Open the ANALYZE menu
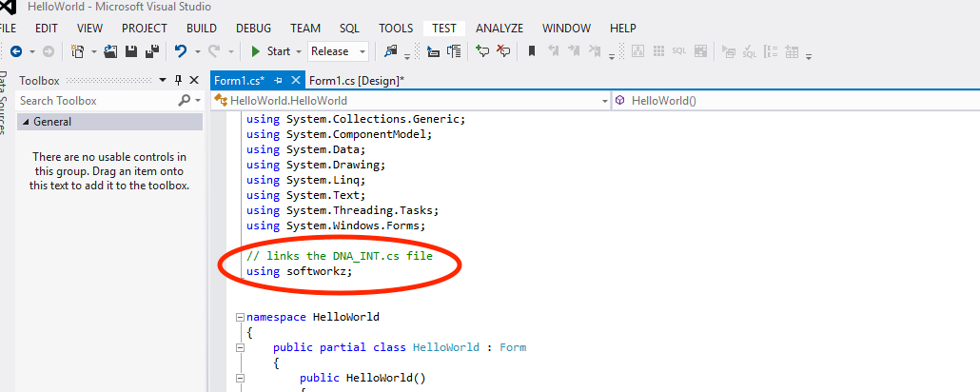The image size is (980, 392). [500, 29]
